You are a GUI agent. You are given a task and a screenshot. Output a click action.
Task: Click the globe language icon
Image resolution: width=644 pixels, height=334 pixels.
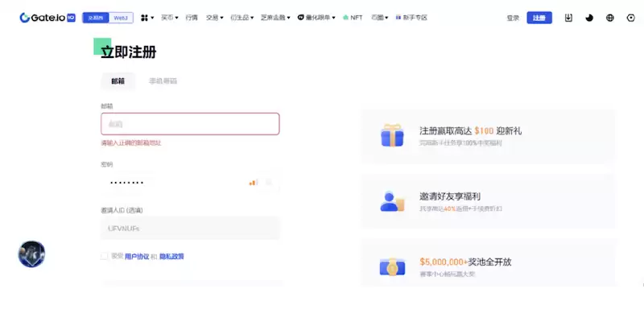(610, 18)
